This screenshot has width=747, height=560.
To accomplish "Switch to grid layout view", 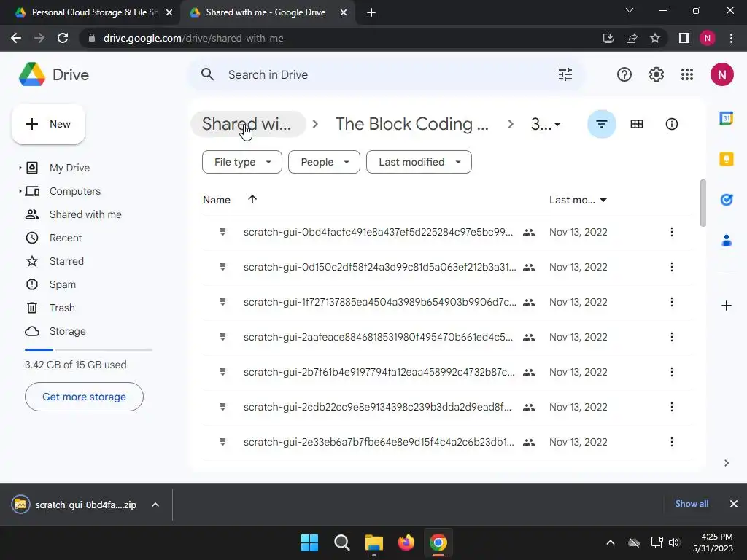I will 636,124.
